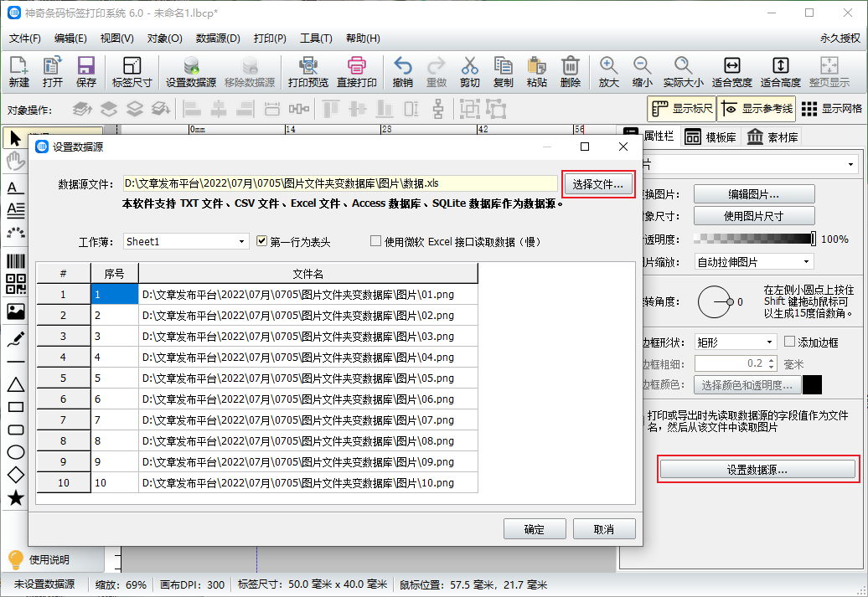Open the 工作薄 Sheet1 dropdown

[185, 241]
